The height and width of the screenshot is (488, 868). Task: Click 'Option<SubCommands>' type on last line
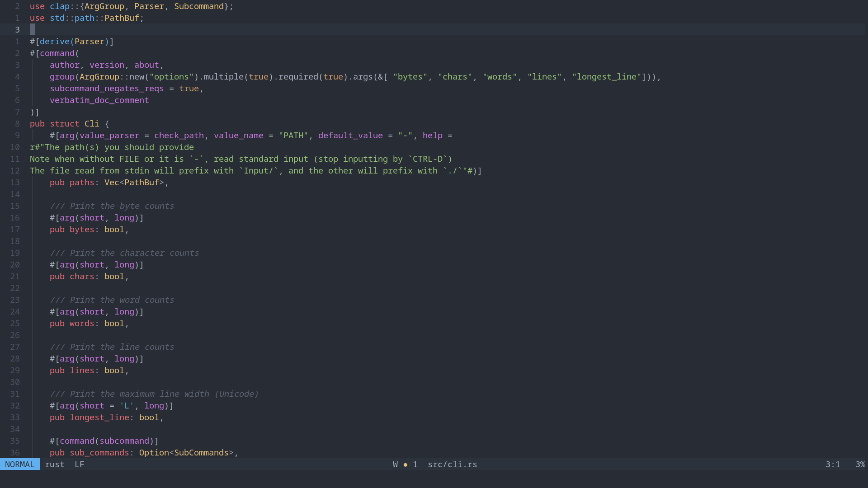(186, 453)
